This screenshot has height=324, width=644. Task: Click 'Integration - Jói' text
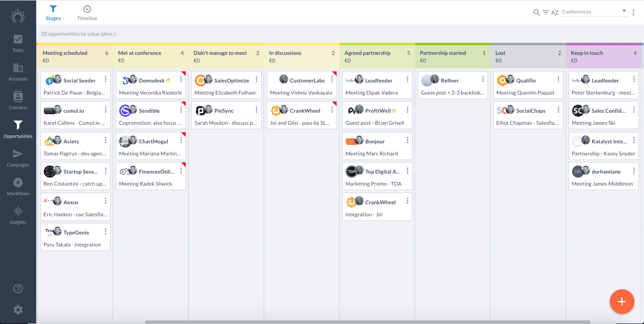coord(364,215)
